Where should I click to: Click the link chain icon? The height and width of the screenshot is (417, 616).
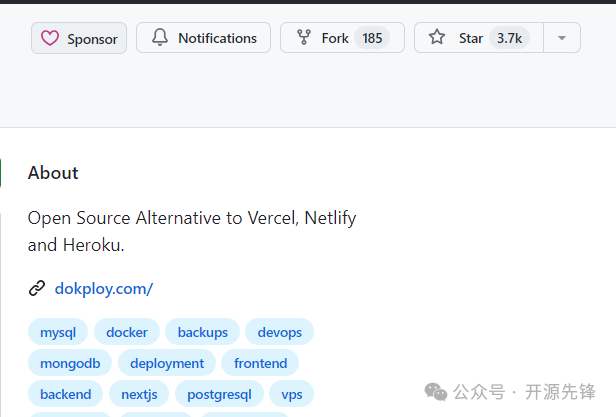(x=37, y=288)
